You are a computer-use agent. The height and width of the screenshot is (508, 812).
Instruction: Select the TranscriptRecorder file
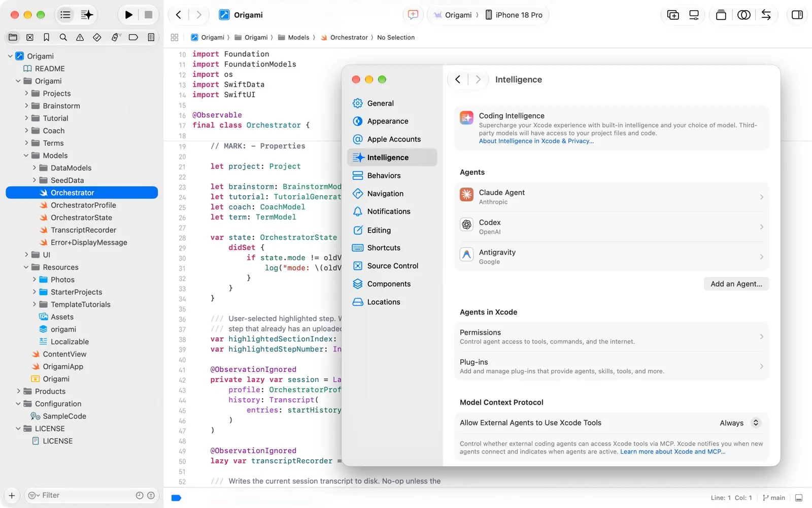tap(83, 230)
